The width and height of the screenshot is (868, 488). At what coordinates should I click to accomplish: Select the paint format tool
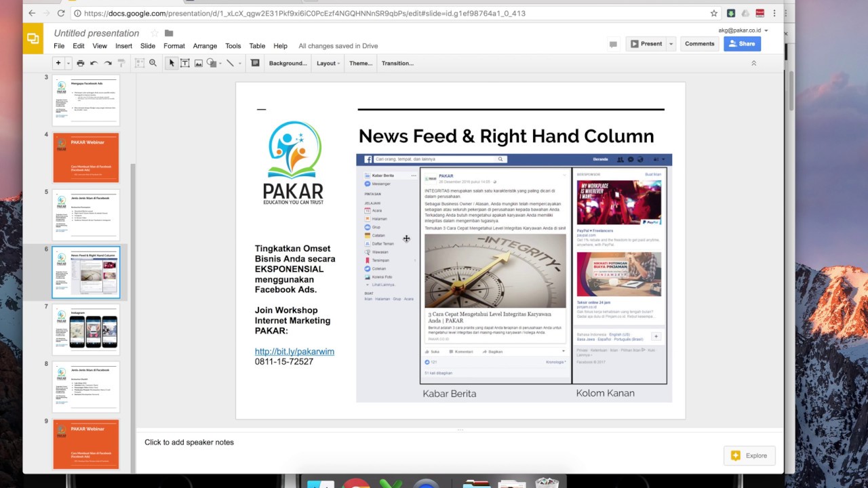(x=121, y=63)
